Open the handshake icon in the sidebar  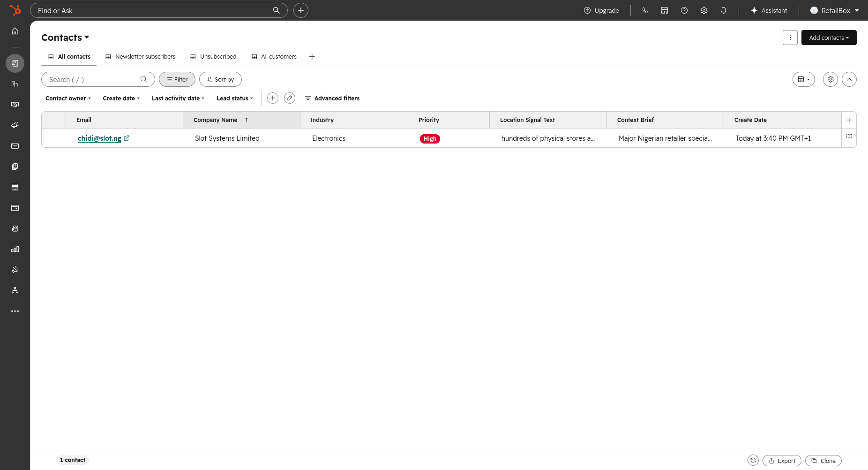click(x=15, y=105)
